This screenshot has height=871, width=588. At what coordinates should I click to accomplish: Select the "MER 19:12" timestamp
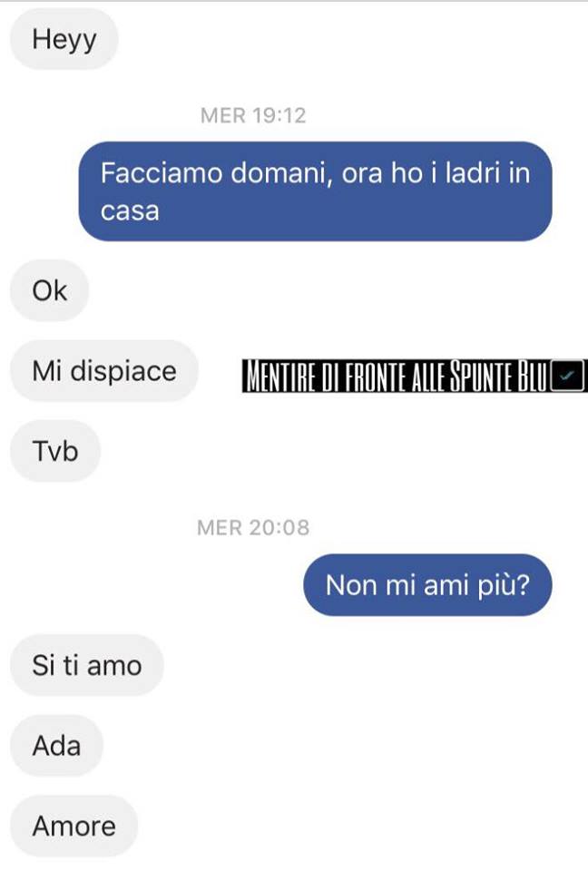pos(253,115)
